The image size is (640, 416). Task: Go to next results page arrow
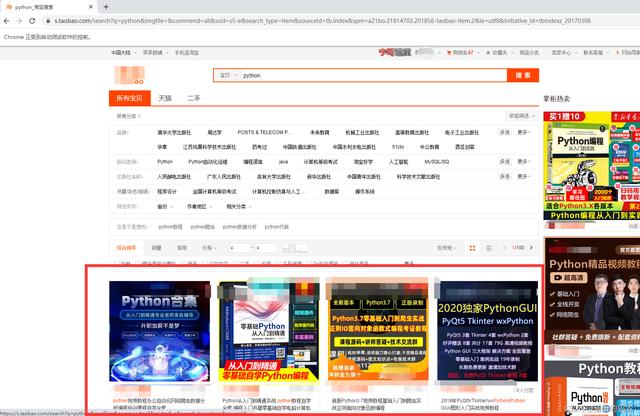(x=531, y=247)
